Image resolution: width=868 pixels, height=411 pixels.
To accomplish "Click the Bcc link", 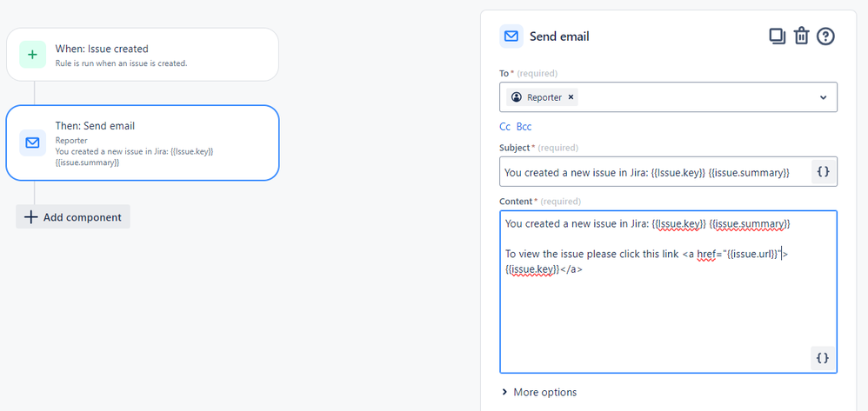I will [524, 127].
